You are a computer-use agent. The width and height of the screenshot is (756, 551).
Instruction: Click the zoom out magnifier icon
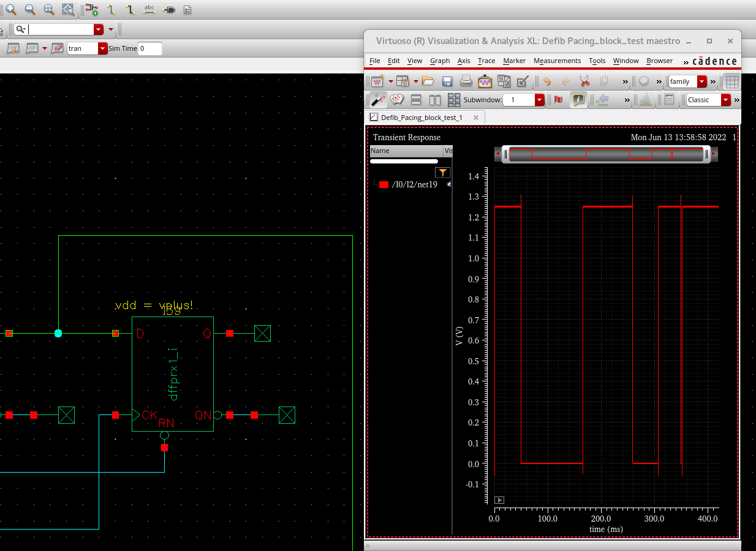29,9
